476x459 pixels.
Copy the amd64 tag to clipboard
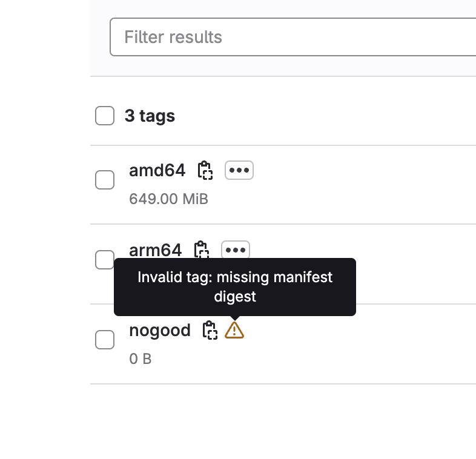tap(205, 171)
